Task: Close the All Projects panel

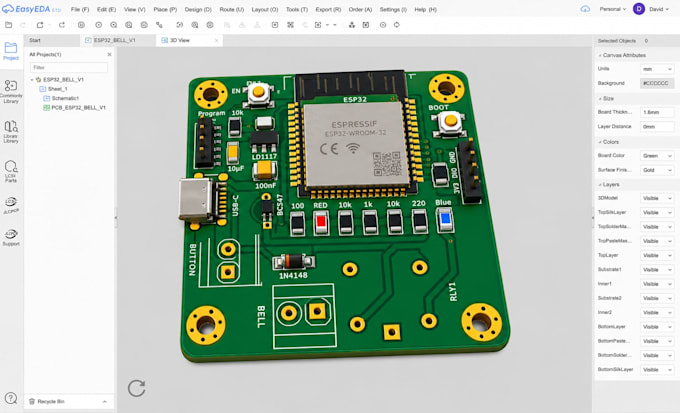Action: 109,55
